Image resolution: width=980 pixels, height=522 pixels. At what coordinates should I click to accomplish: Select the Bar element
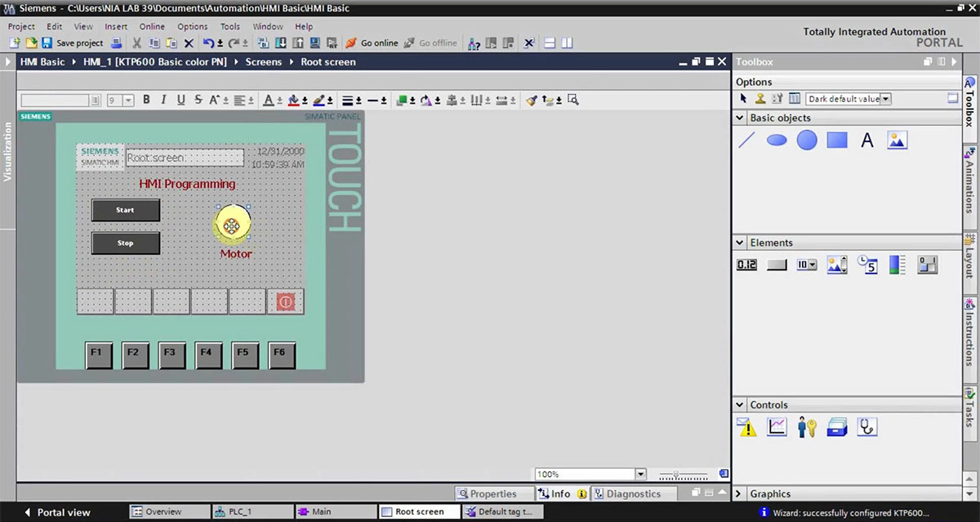pyautogui.click(x=898, y=265)
